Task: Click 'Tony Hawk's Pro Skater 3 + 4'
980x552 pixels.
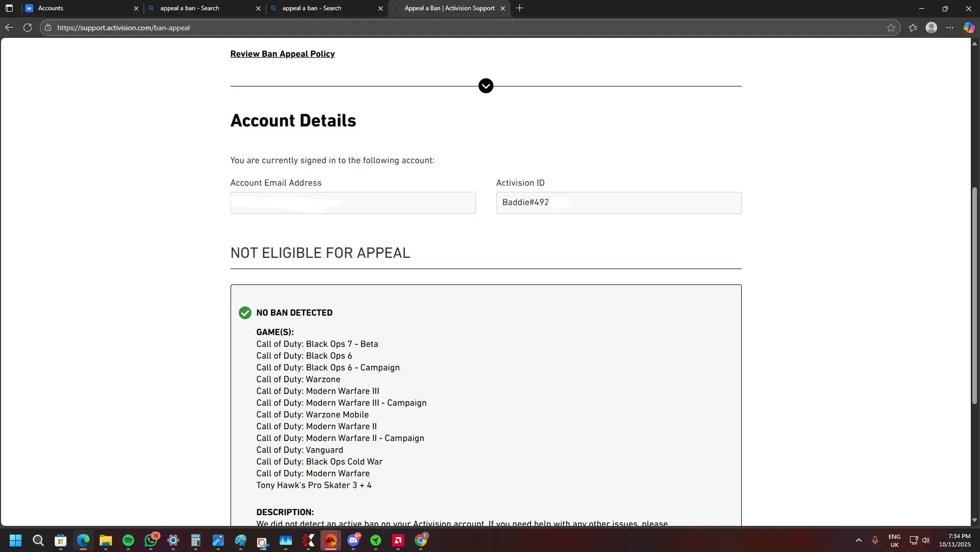Action: [x=314, y=485]
